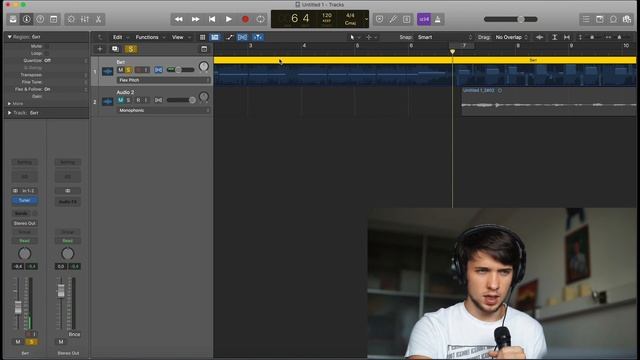Image resolution: width=640 pixels, height=360 pixels.
Task: Toggle Show/Hide Flex button
Action: [x=242, y=37]
